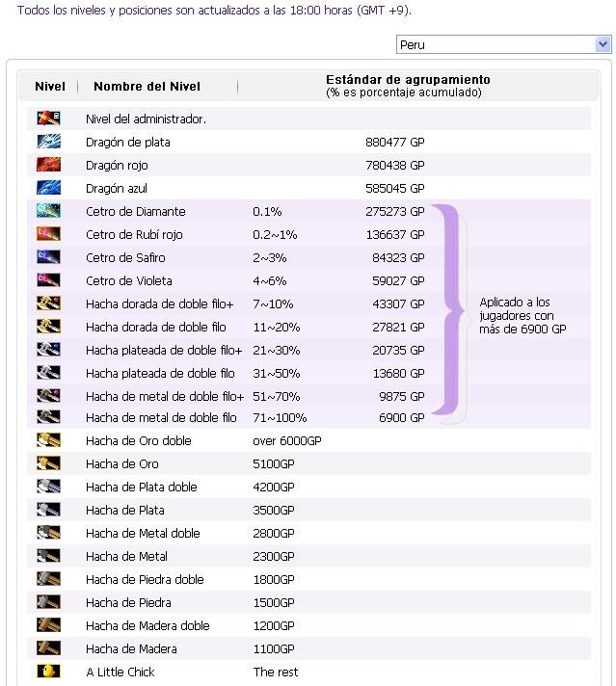Click the Hacha de Oro doble icon
This screenshot has height=686, width=616.
[48, 440]
